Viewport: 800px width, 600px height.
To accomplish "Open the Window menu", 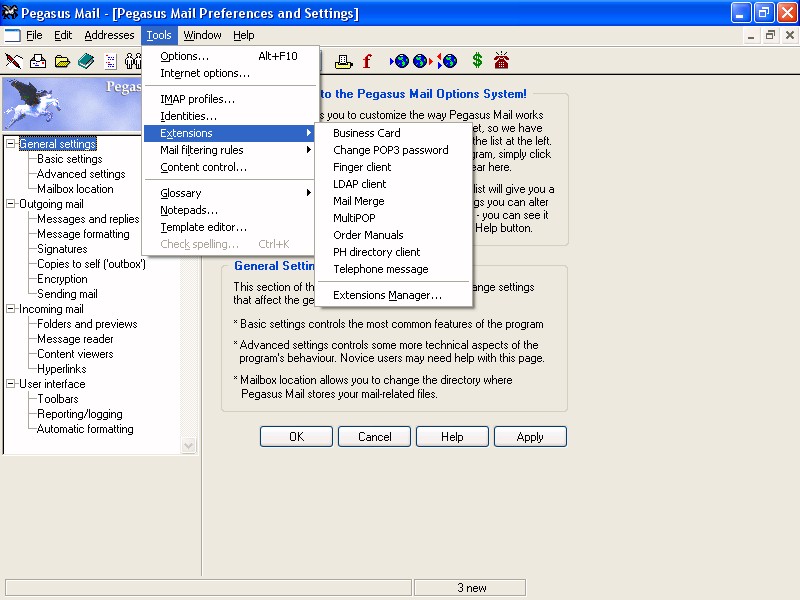I will pyautogui.click(x=202, y=35).
